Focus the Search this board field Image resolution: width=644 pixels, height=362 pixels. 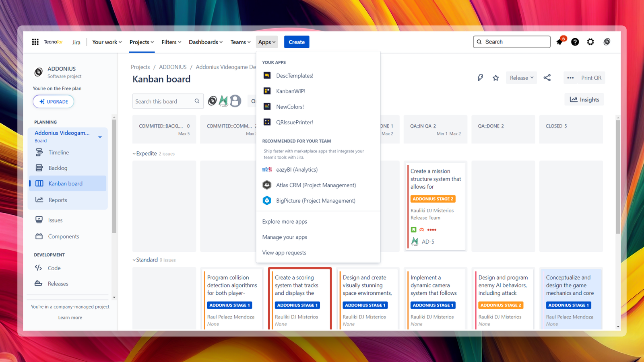(168, 101)
